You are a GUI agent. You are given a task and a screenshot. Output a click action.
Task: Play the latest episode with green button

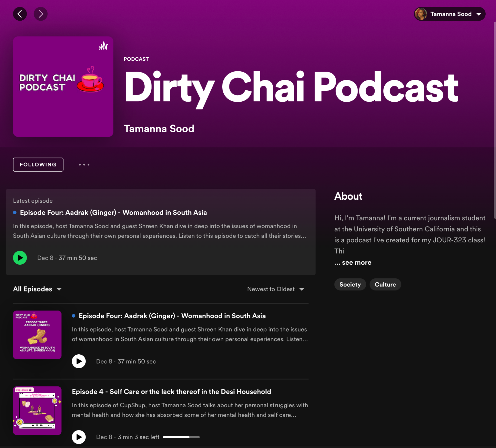click(20, 258)
